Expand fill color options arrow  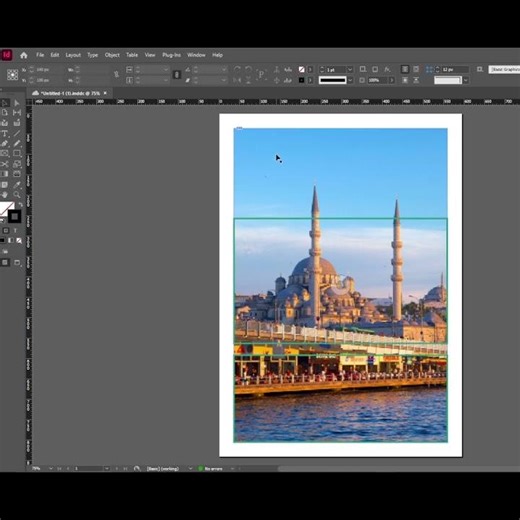pyautogui.click(x=310, y=69)
